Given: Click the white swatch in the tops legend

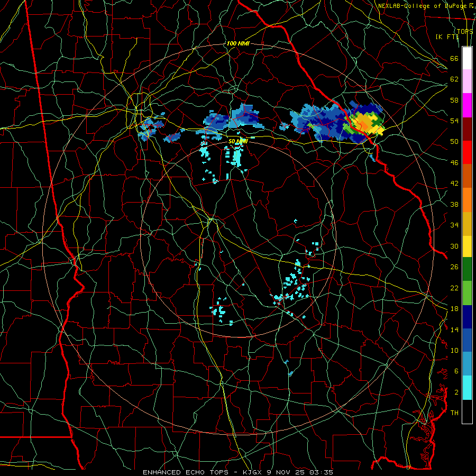Looking at the screenshot, I should click(x=467, y=58).
